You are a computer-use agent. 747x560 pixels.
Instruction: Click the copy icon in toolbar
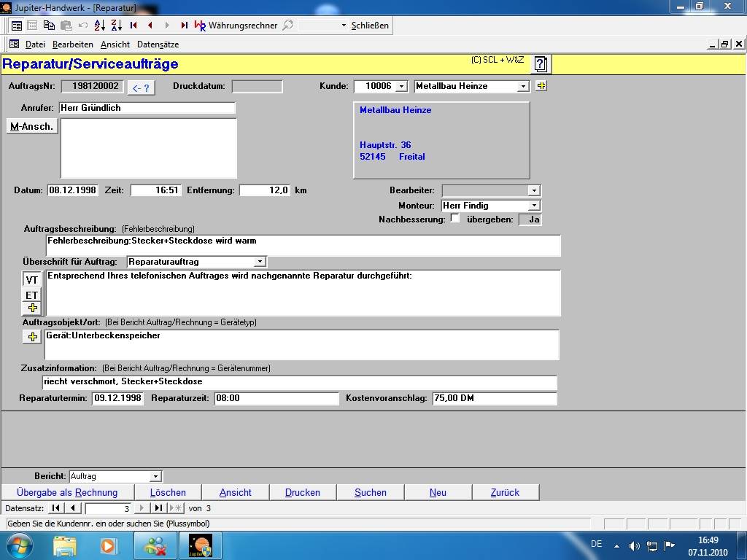click(x=49, y=25)
